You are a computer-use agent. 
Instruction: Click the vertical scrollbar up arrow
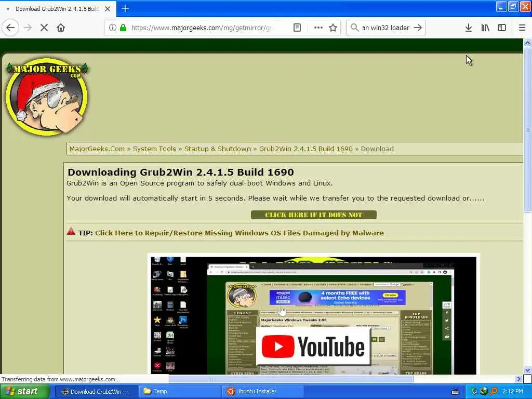527,43
